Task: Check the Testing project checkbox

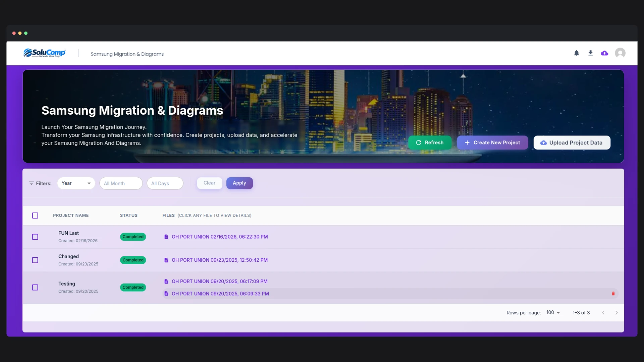Action: click(35, 288)
